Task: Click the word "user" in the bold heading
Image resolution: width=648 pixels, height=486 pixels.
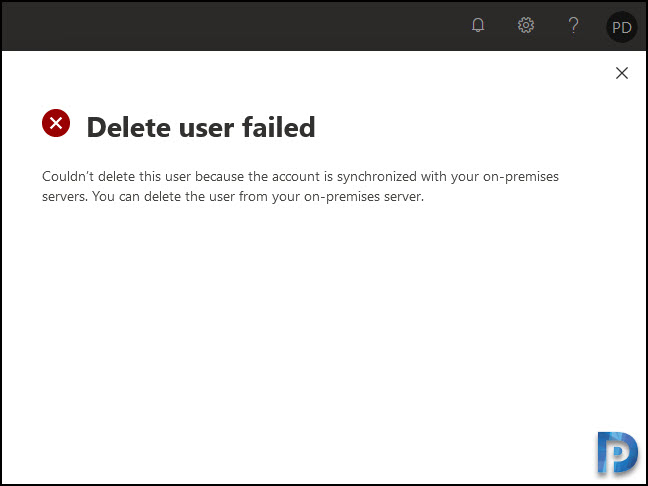Action: click(x=206, y=129)
